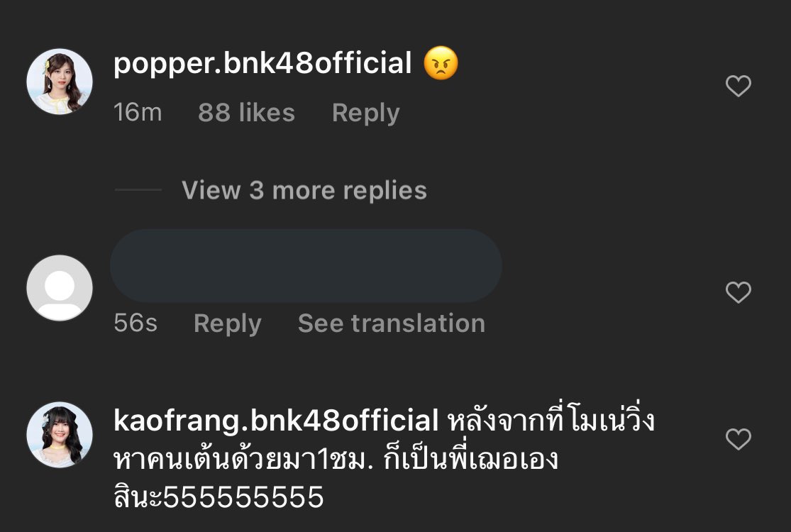Click the angry face emoji

[441, 63]
